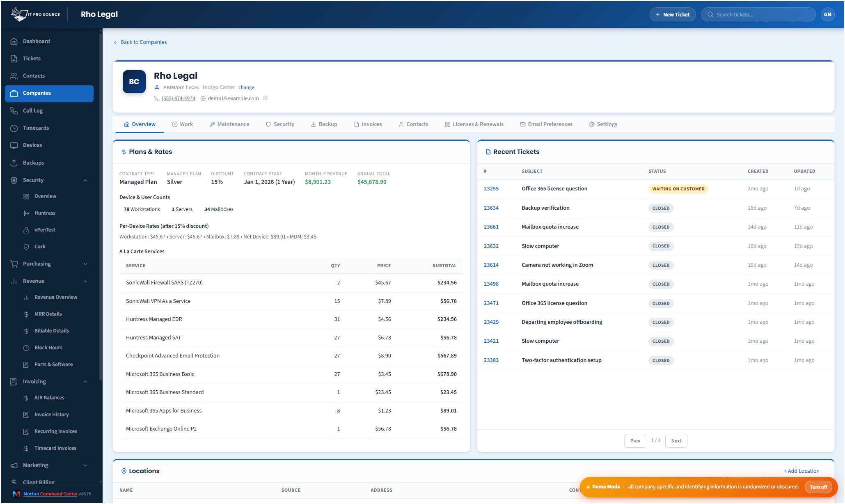Click the Devices monitor icon
The width and height of the screenshot is (845, 504).
click(14, 145)
